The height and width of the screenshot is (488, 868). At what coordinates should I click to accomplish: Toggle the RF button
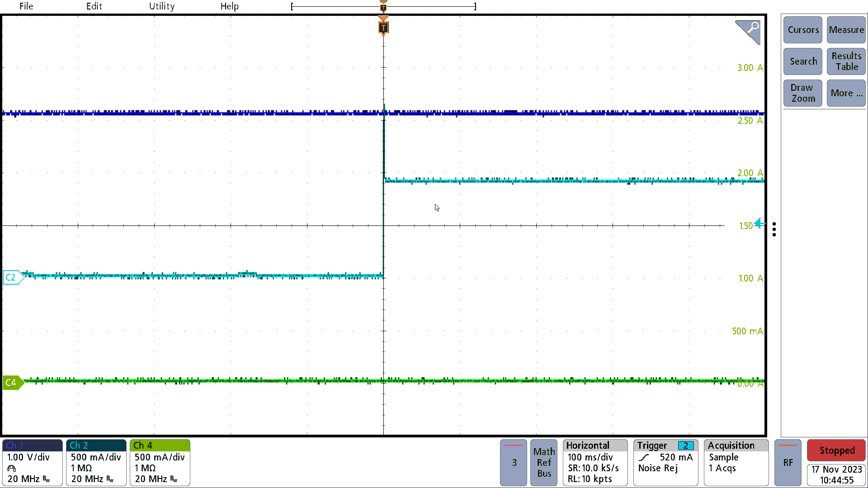788,463
